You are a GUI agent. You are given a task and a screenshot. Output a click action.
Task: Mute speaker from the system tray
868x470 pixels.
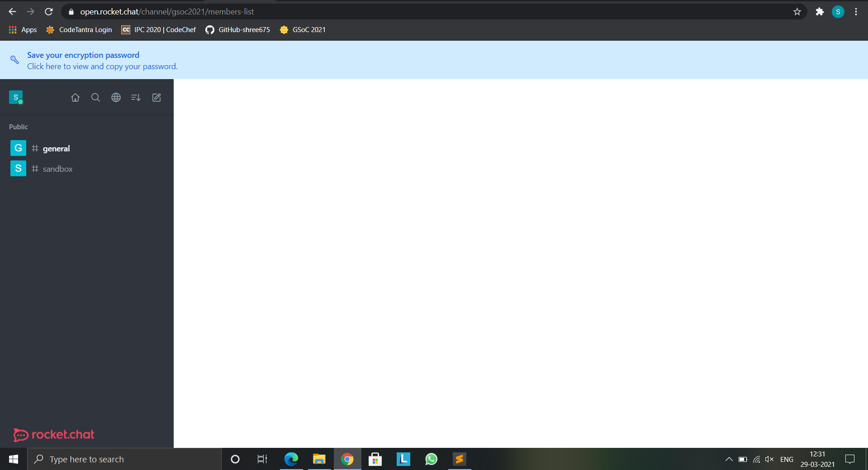(769, 459)
